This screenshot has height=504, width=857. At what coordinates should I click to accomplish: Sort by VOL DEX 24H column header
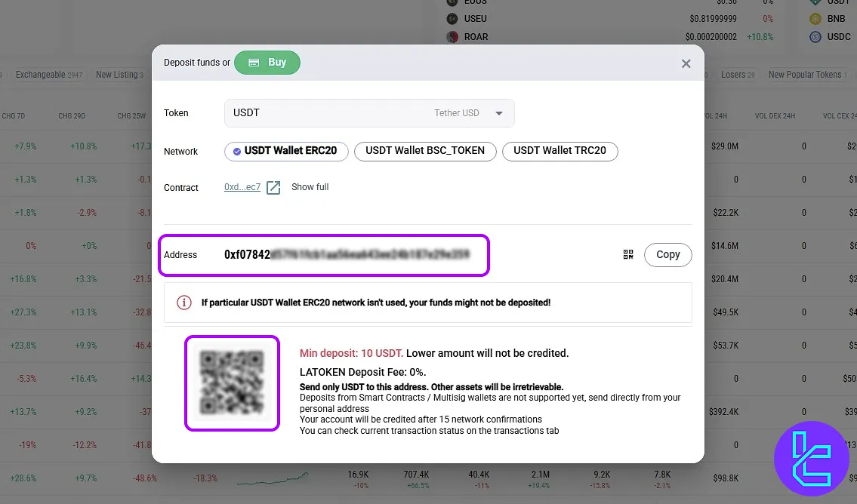(x=775, y=115)
